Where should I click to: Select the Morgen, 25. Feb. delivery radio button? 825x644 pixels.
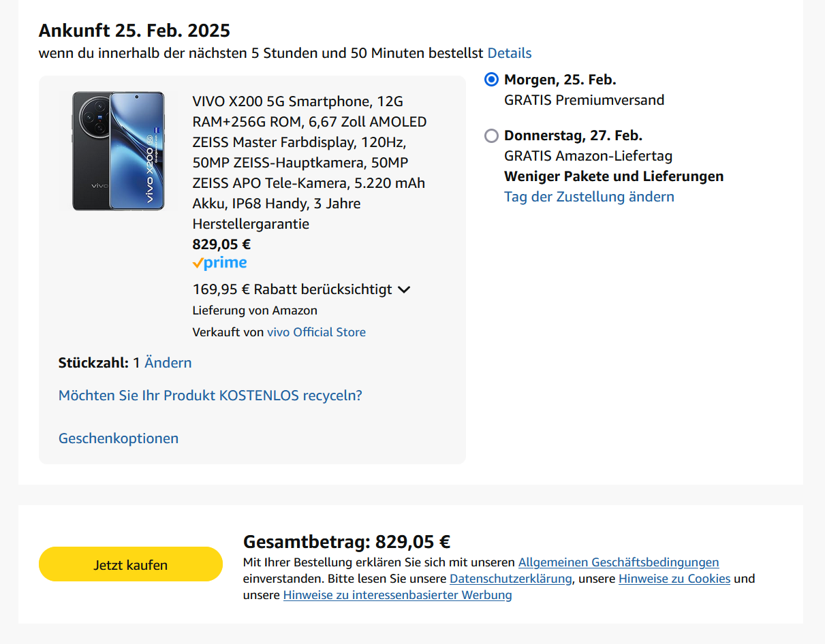[491, 80]
